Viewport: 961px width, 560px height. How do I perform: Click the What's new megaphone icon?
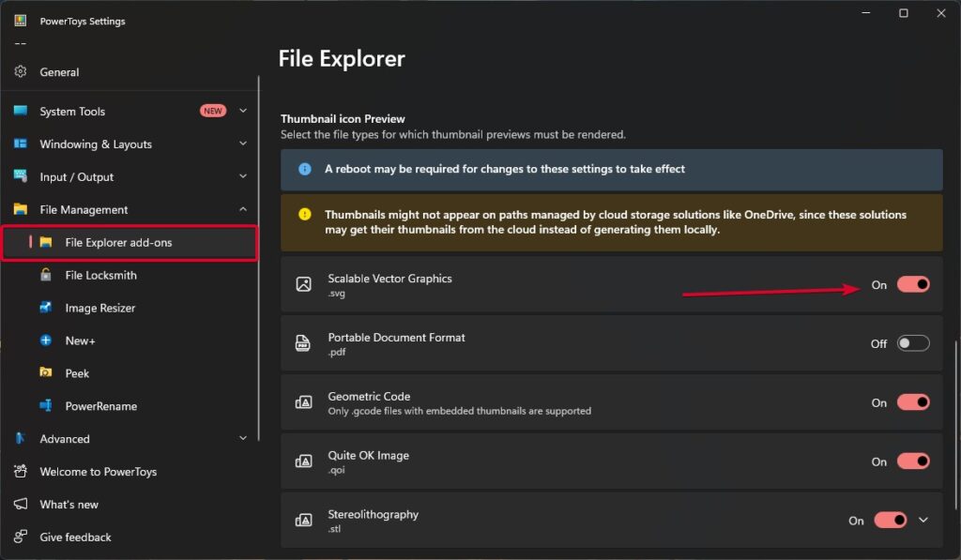21,504
